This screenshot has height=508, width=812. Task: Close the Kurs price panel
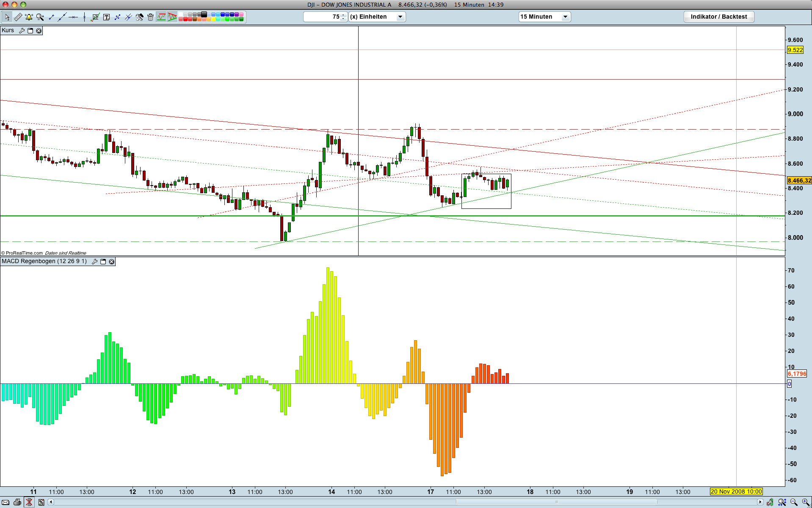[x=39, y=31]
